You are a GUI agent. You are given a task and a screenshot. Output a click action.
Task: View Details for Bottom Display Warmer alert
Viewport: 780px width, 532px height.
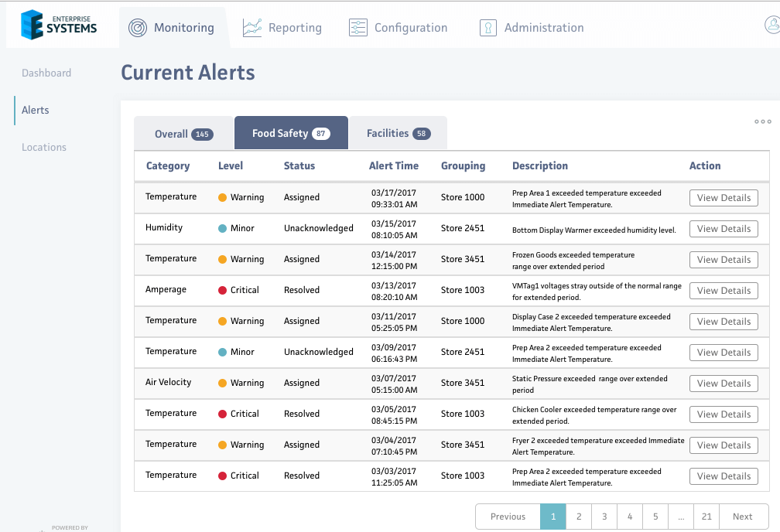[724, 229]
